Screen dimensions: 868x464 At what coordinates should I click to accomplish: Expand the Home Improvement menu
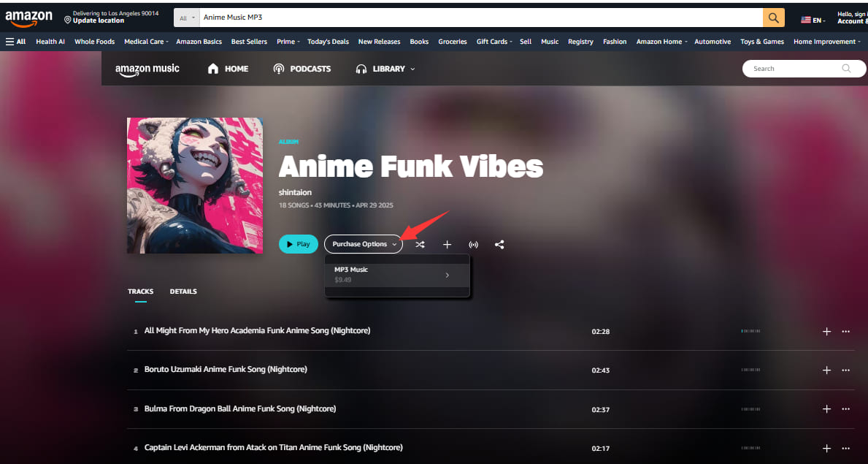pyautogui.click(x=827, y=42)
